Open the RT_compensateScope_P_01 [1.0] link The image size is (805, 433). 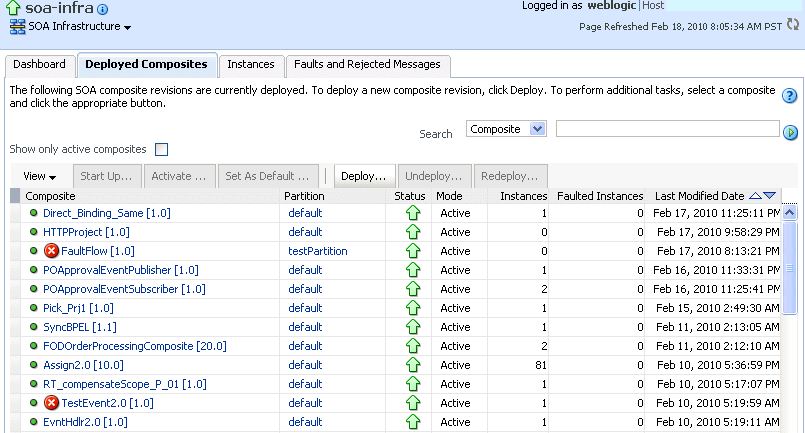tap(125, 384)
